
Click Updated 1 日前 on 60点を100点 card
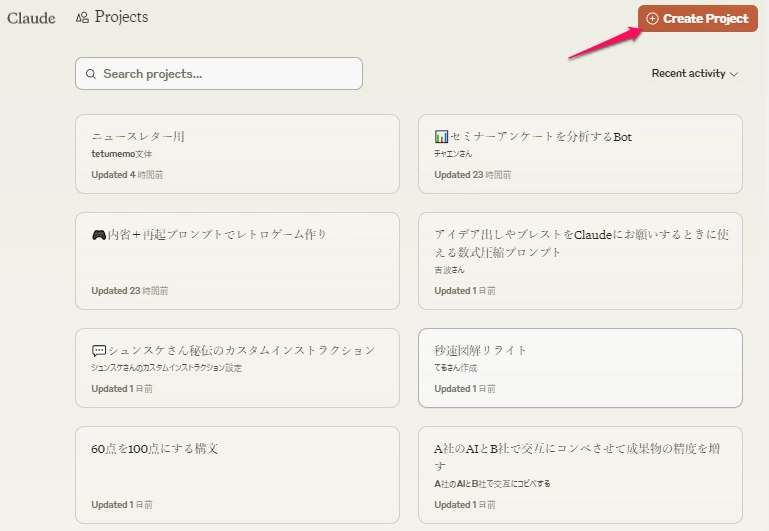click(122, 505)
